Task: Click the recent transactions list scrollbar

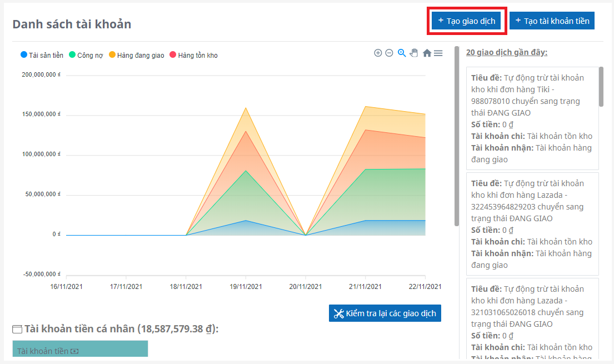Action: click(601, 86)
